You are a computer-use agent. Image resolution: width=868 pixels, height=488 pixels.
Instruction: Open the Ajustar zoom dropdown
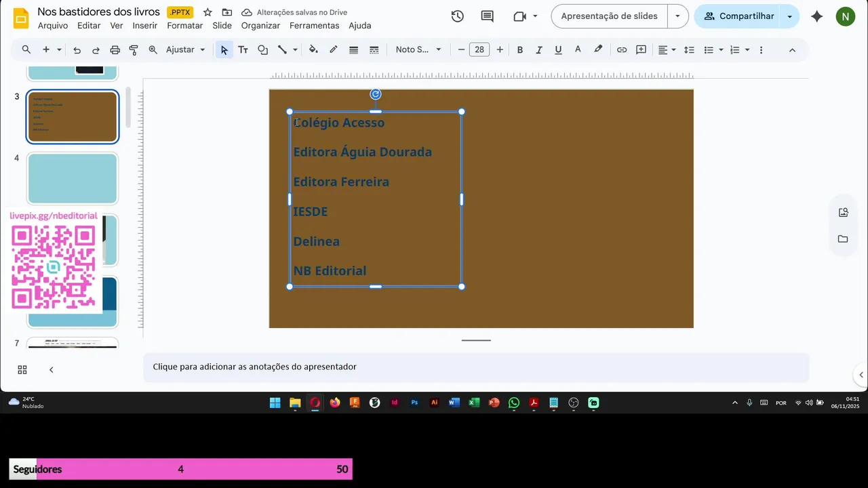[x=186, y=49]
